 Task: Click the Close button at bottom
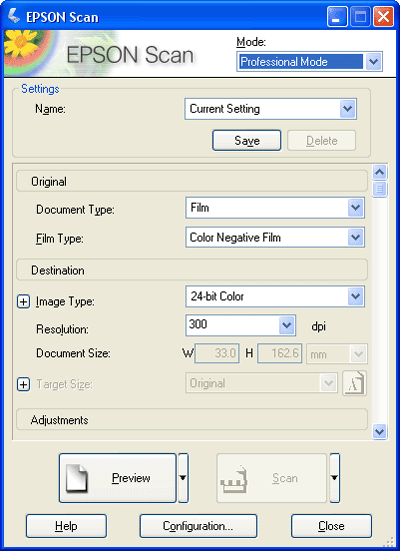pyautogui.click(x=331, y=526)
